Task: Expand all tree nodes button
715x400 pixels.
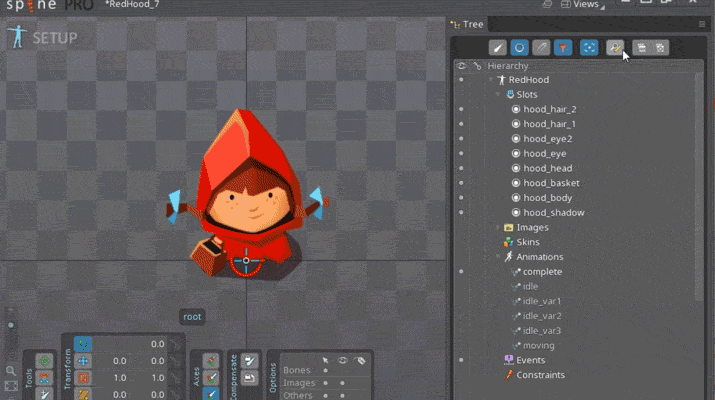Action: pyautogui.click(x=642, y=47)
